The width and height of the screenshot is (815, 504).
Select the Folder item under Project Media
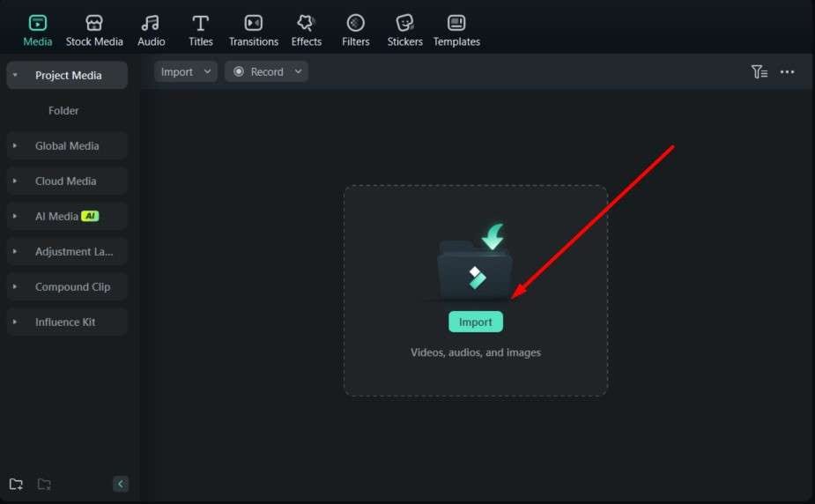point(63,111)
